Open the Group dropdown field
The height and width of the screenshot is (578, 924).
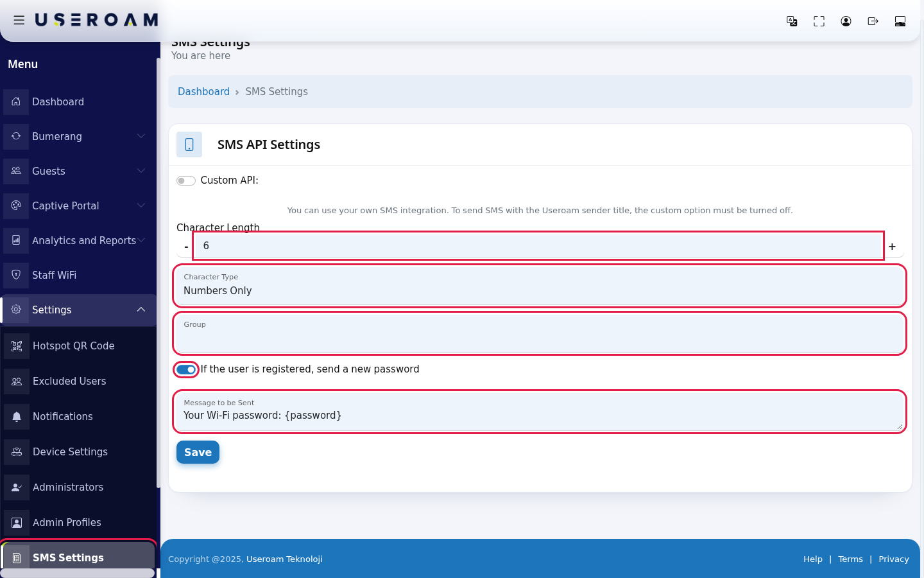tap(540, 333)
